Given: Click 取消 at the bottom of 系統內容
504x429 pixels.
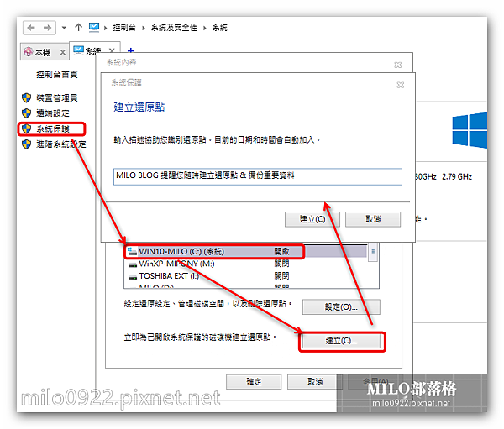Looking at the screenshot, I should (x=315, y=382).
